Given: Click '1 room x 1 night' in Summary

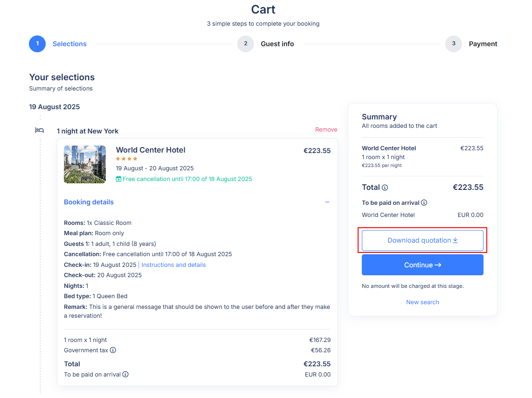Looking at the screenshot, I should tap(383, 157).
